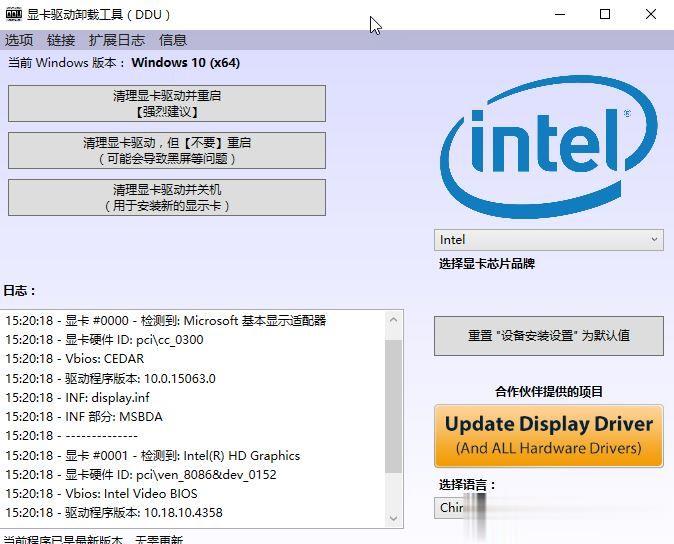The height and width of the screenshot is (544, 674).
Task: Select log line Vbios: Intel Video BIOS
Action: click(x=101, y=493)
